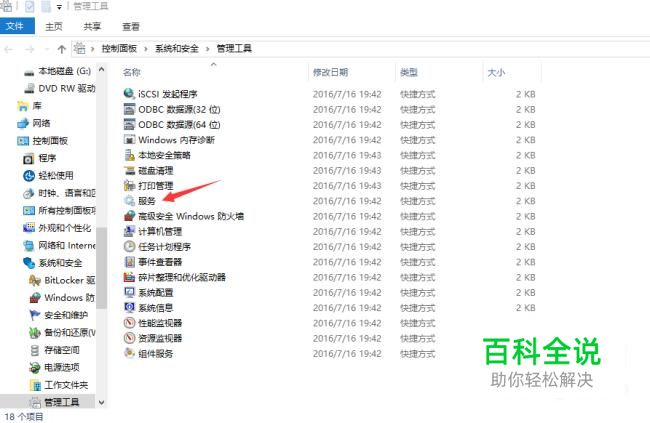The image size is (650, 423).
Task: Select 所有控制面板项 in the sidebar
Action: point(66,211)
